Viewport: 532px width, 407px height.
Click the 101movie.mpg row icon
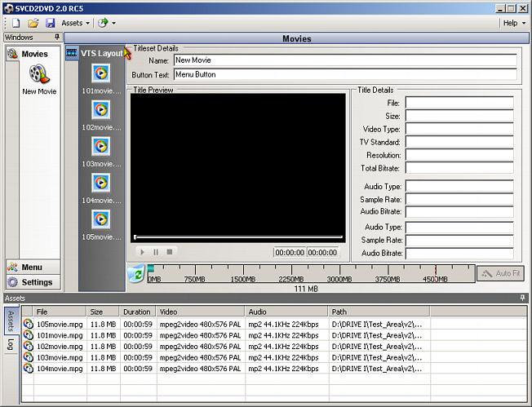click(x=29, y=335)
